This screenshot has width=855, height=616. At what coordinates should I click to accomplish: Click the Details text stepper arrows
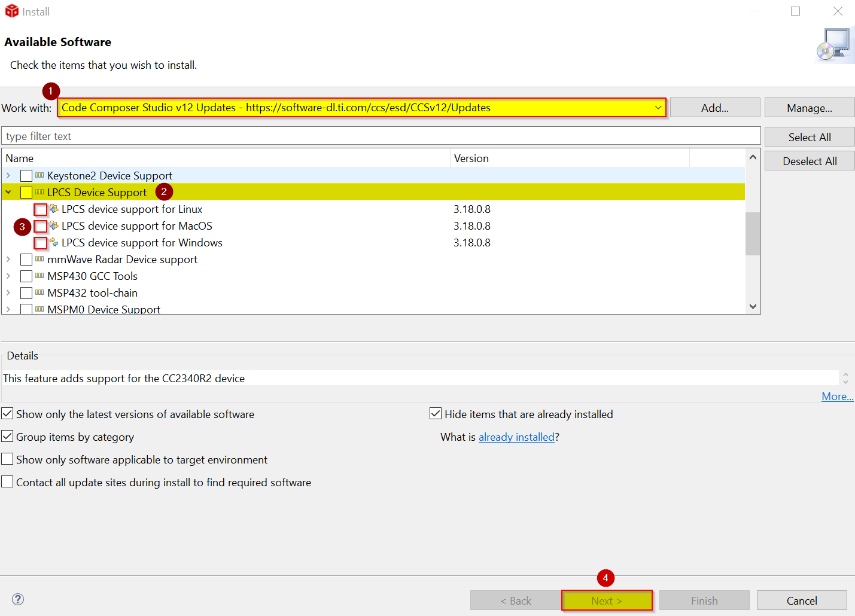coord(845,378)
